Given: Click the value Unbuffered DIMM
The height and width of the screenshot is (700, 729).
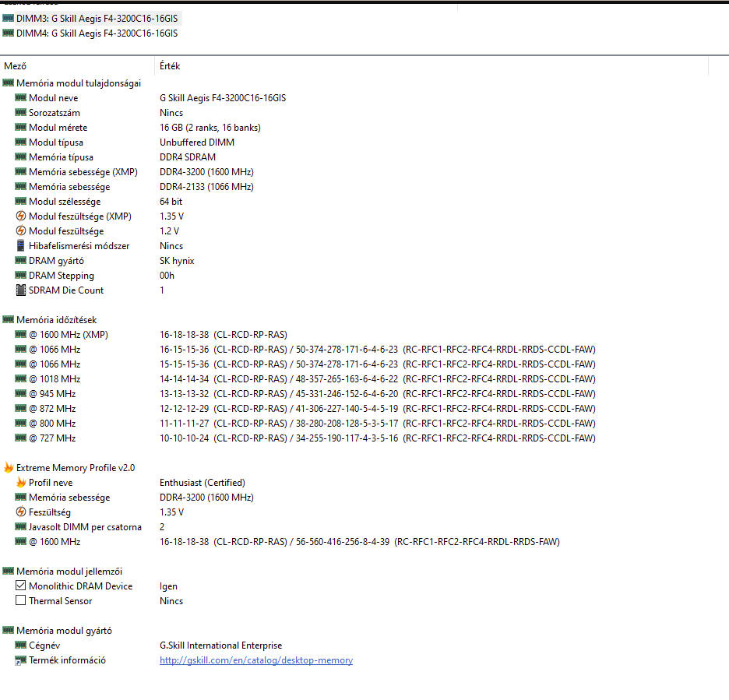Looking at the screenshot, I should pos(197,142).
